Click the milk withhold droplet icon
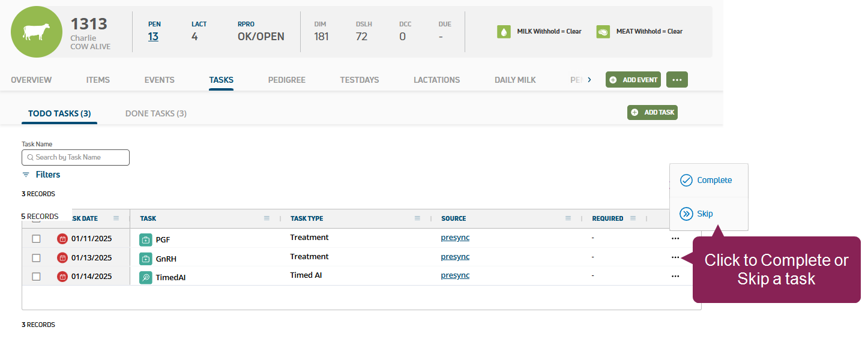Image resolution: width=868 pixels, height=339 pixels. coord(504,32)
